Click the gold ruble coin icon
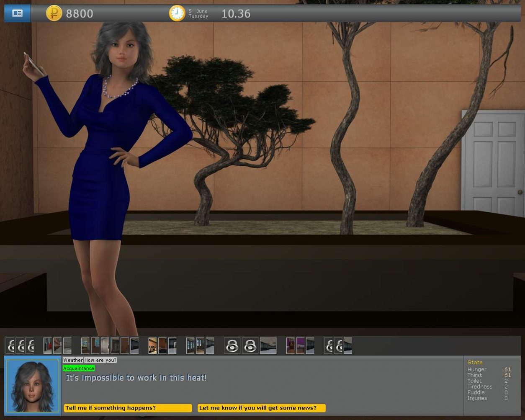Image resolution: width=525 pixels, height=420 pixels. tap(54, 13)
